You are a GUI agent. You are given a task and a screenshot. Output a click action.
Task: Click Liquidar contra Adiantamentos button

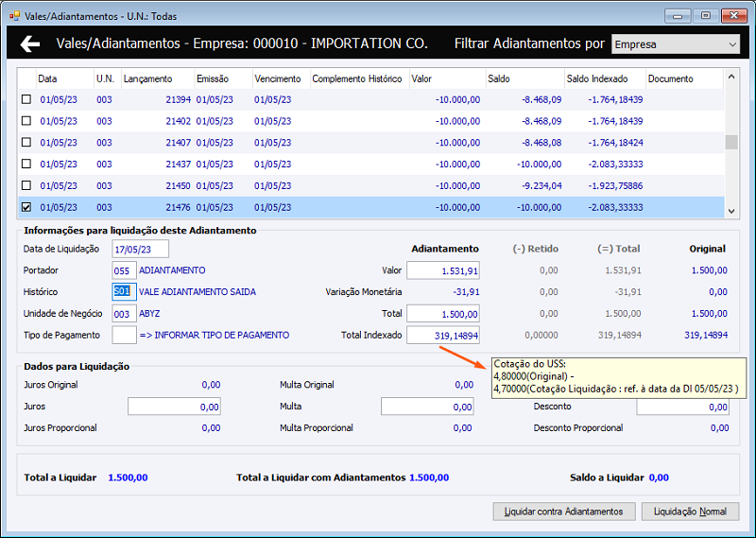point(563,512)
